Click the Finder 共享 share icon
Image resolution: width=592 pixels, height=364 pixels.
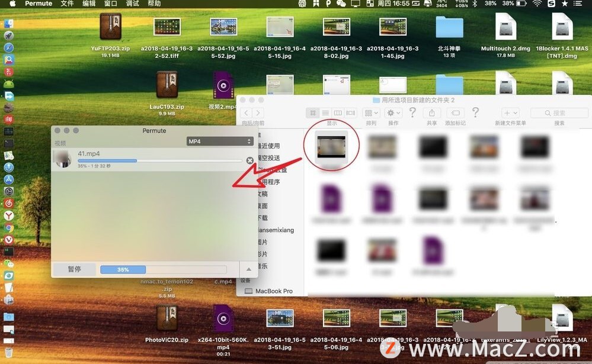[x=431, y=113]
